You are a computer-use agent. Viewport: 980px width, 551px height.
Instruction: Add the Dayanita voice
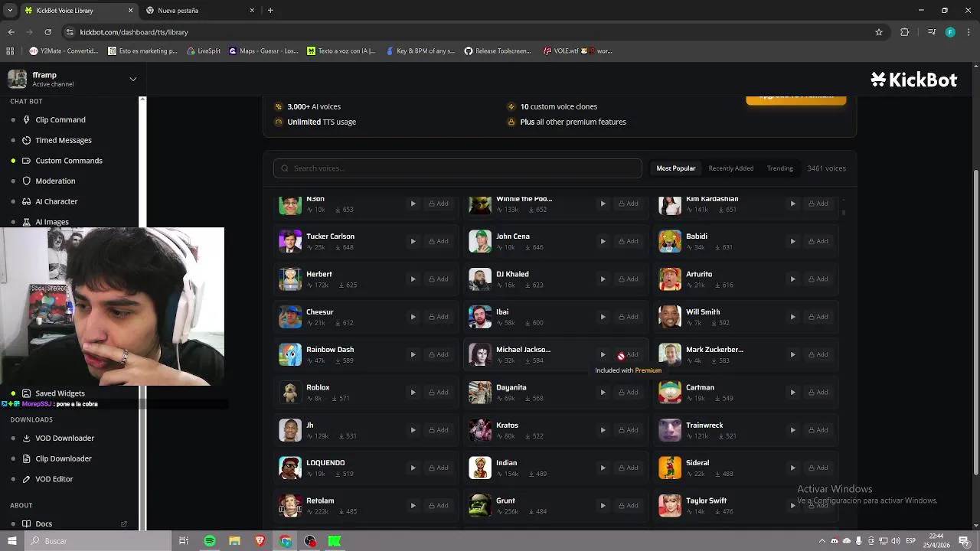click(629, 392)
